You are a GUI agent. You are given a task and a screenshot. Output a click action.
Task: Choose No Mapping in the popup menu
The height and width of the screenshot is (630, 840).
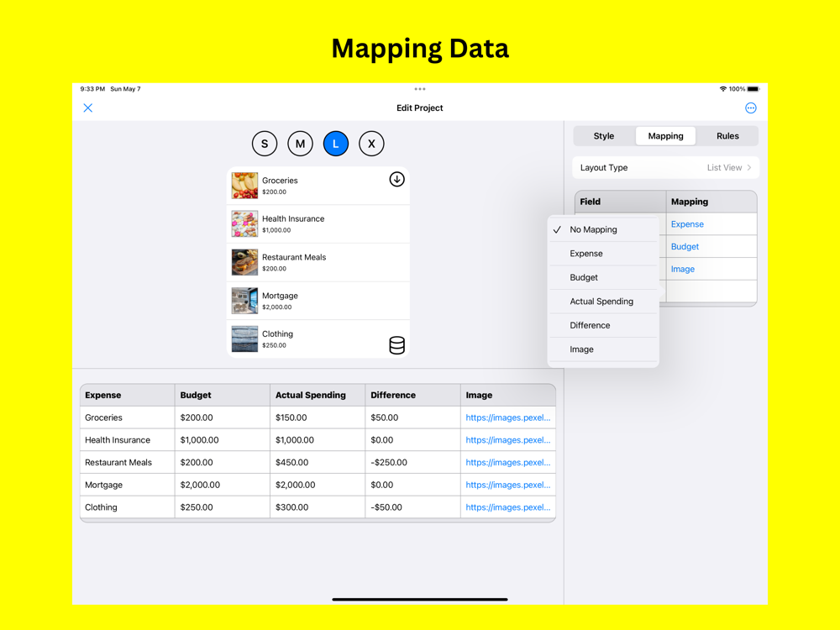pyautogui.click(x=603, y=229)
